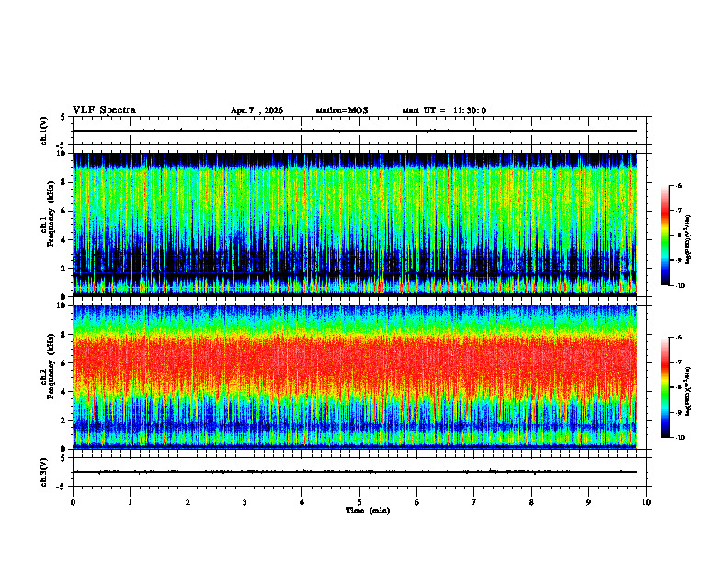728x563 pixels.
Task: Click the "station=MOS" header label
Action: pos(342,110)
